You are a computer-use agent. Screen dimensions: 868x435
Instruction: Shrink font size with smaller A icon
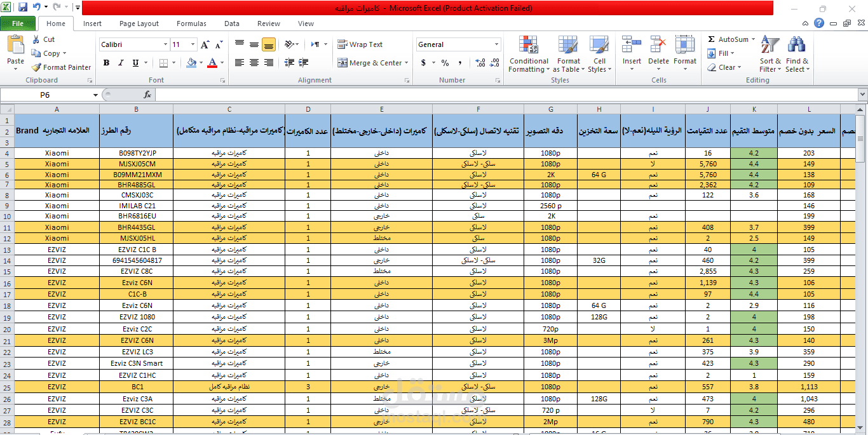point(219,44)
